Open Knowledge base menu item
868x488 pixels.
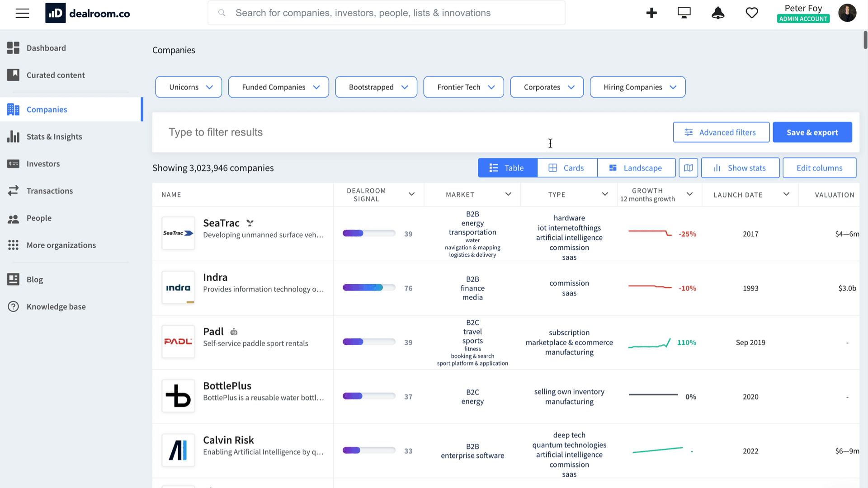pyautogui.click(x=56, y=306)
